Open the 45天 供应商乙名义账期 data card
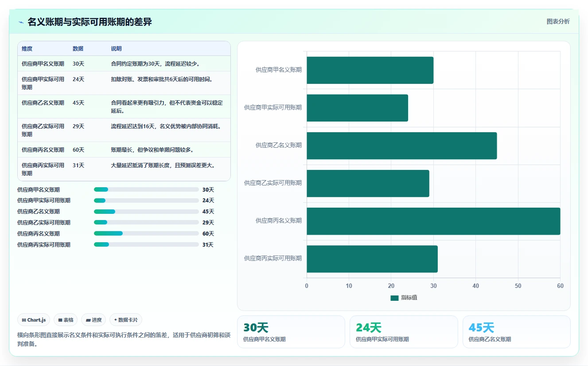This screenshot has width=588, height=366. point(517,332)
